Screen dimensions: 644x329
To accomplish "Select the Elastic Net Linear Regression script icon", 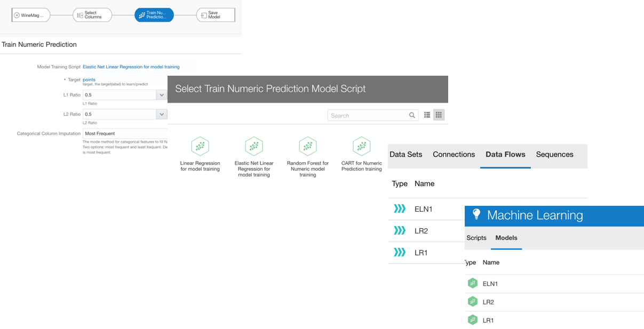I will 254,145.
